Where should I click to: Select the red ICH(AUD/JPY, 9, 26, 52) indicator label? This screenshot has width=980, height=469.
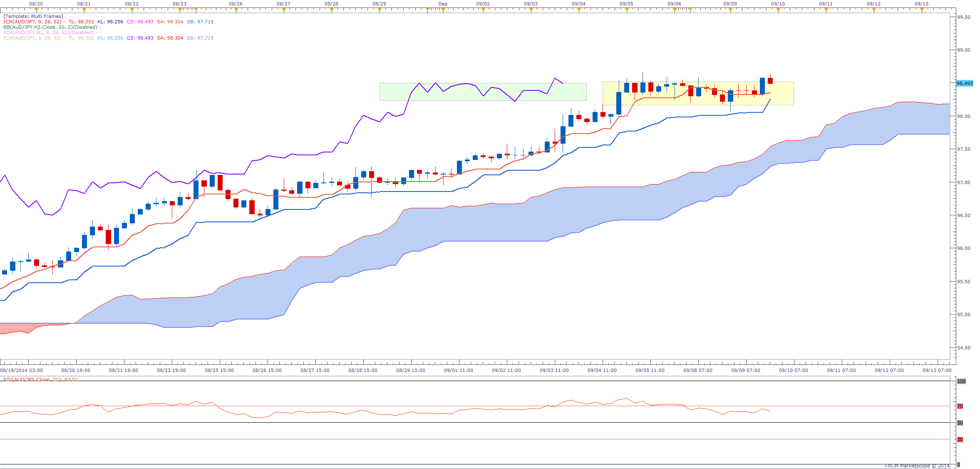pyautogui.click(x=32, y=22)
